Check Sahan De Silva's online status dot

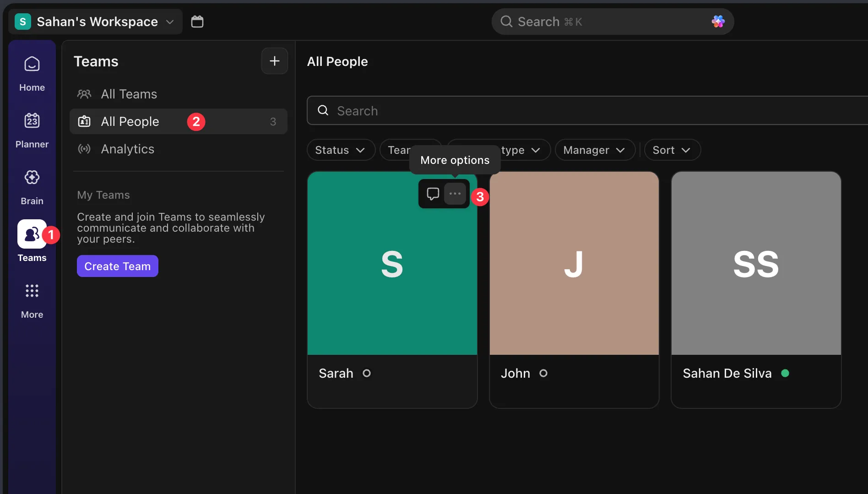pyautogui.click(x=785, y=373)
